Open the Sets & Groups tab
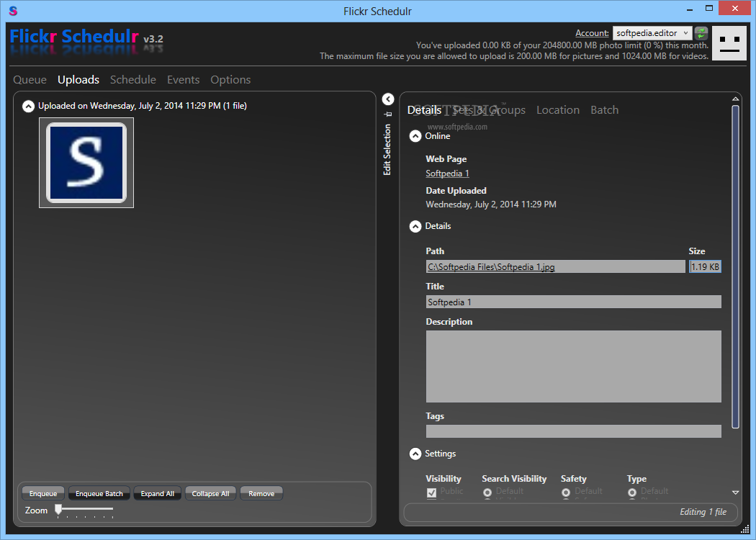The height and width of the screenshot is (540, 756). [489, 110]
